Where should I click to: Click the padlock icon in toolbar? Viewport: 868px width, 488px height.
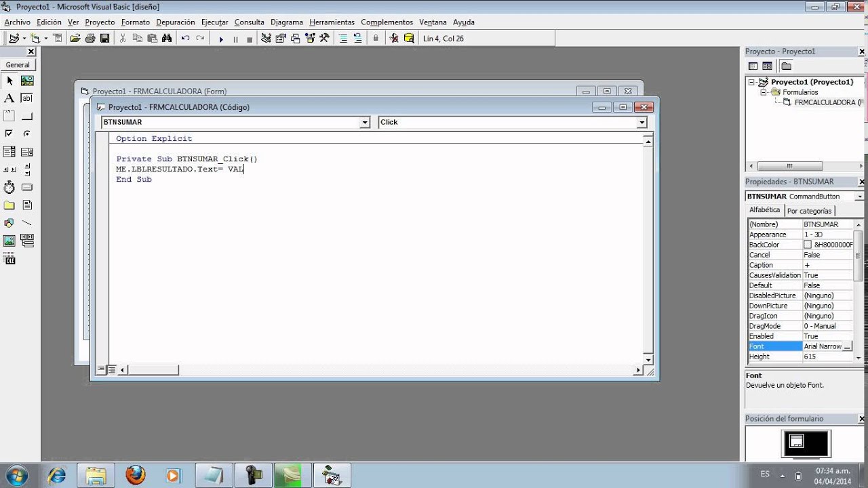[x=376, y=39]
